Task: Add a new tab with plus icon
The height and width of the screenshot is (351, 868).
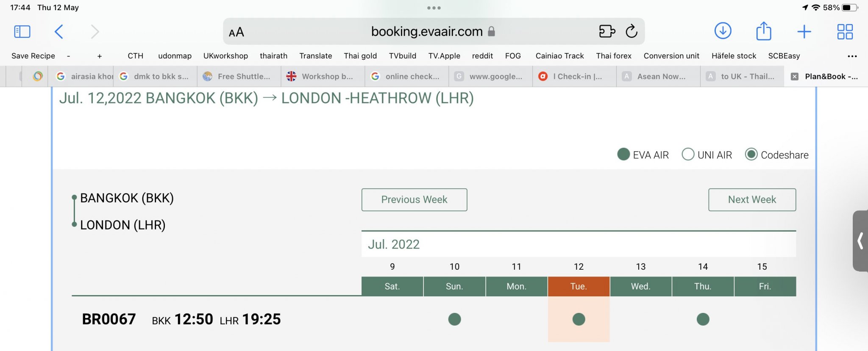Action: (x=804, y=32)
